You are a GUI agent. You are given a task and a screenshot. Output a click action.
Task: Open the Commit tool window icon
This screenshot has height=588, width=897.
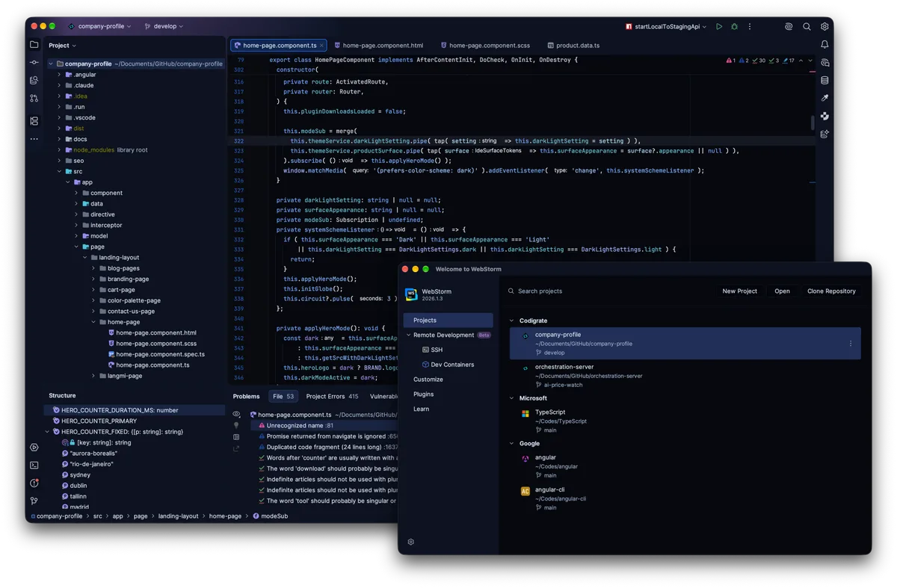tap(34, 62)
